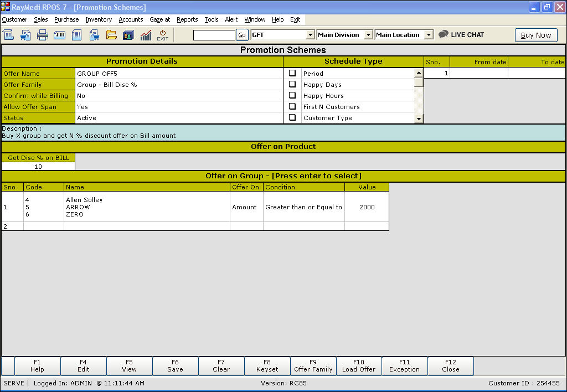Tick the Happy Hours checkbox
Screen dimensions: 567x392
292,95
